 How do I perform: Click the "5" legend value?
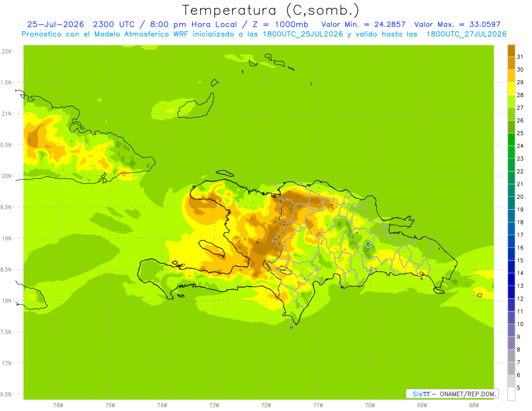coord(518,388)
